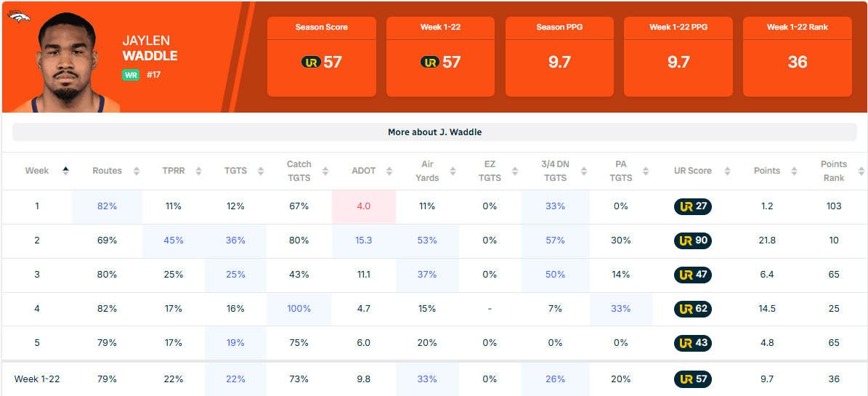Image resolution: width=868 pixels, height=396 pixels.
Task: Sort table by Week column arrow
Action: tap(65, 171)
